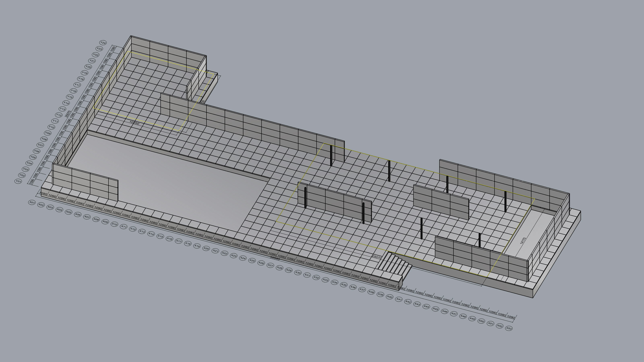Select the Y12 grid axis bubble
Screen dimensions: 644x362
[59, 115]
